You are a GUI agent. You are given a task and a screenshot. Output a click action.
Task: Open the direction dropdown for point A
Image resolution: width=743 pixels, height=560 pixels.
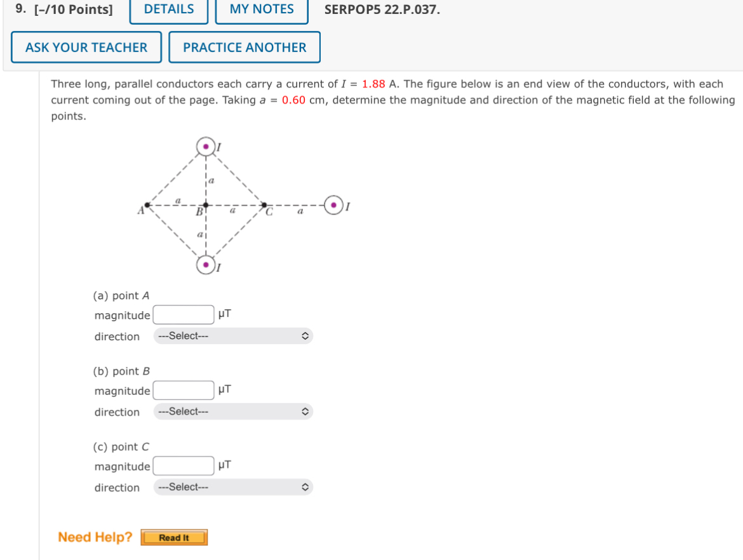point(232,336)
